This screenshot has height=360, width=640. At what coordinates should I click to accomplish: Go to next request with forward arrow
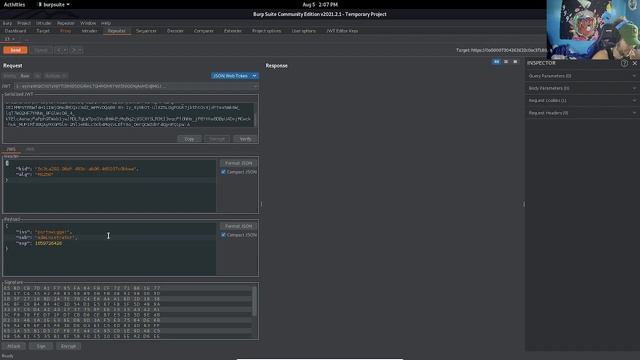[74, 50]
